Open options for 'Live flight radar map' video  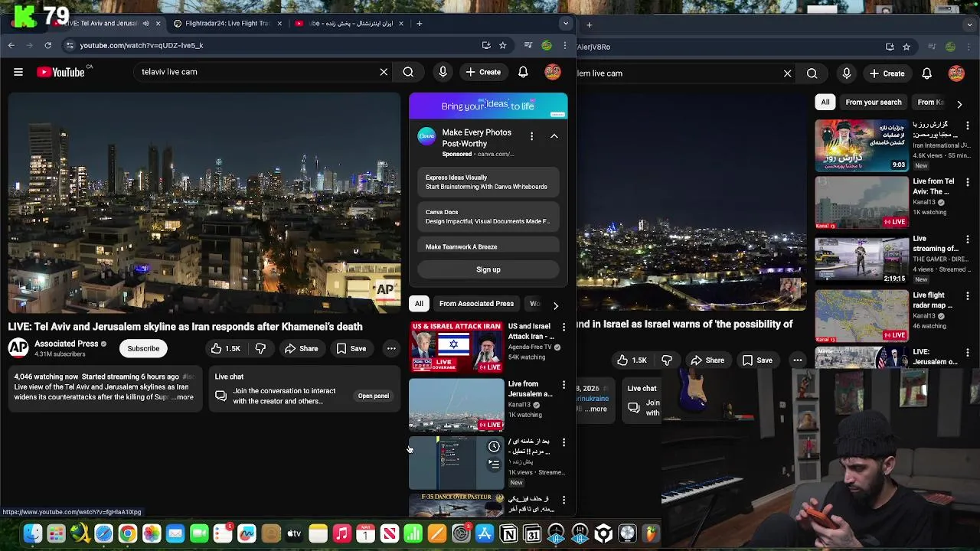click(968, 295)
